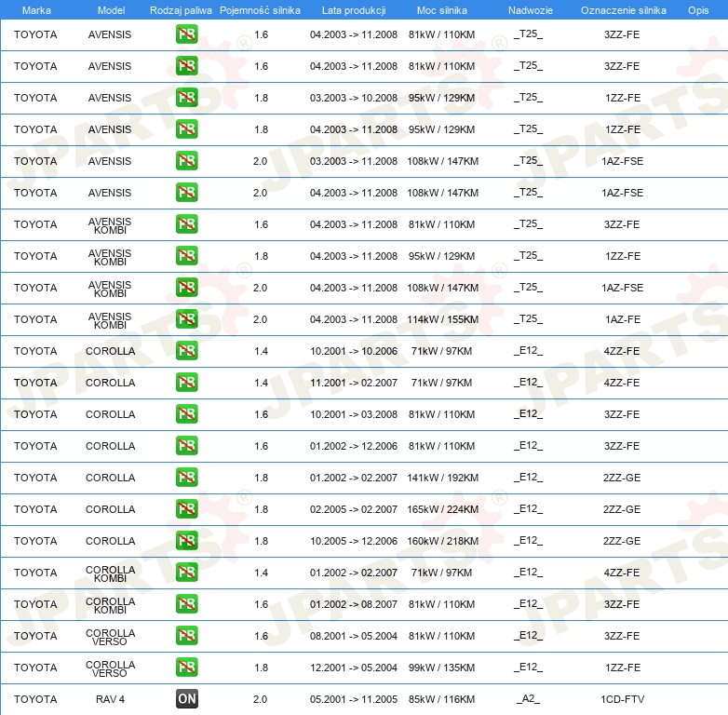Select COROLLA VERSO model in 1.8 row
Screen dimensions: 728x715
click(x=110, y=668)
